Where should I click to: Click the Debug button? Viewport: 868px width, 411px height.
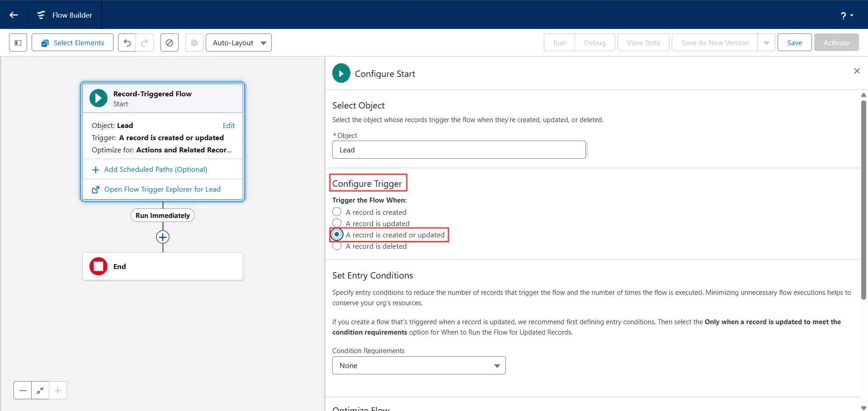[594, 43]
